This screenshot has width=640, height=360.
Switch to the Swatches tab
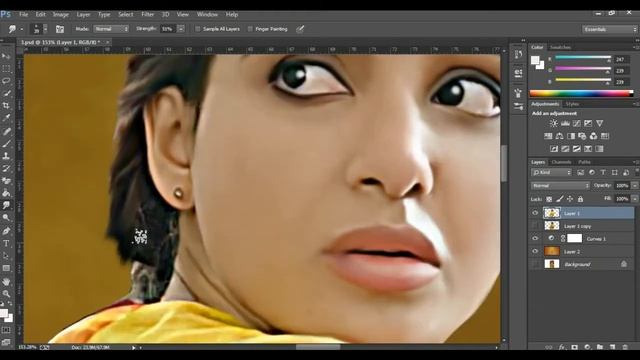(x=560, y=47)
